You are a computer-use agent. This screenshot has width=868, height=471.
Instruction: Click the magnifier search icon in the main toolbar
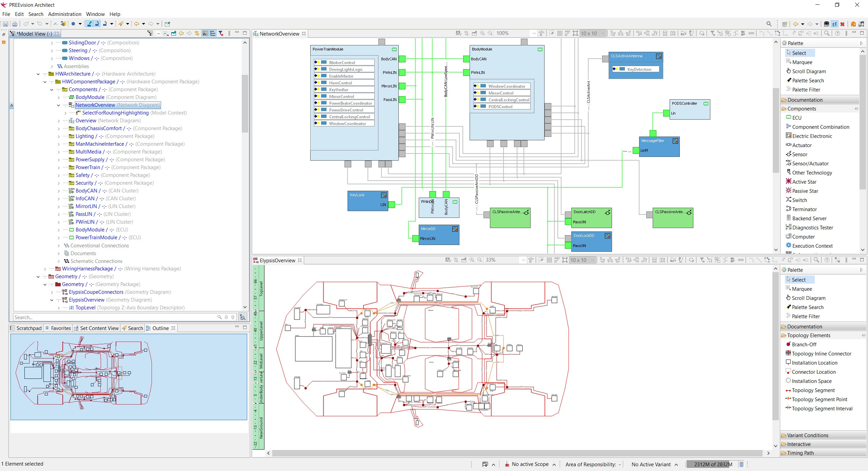click(769, 24)
